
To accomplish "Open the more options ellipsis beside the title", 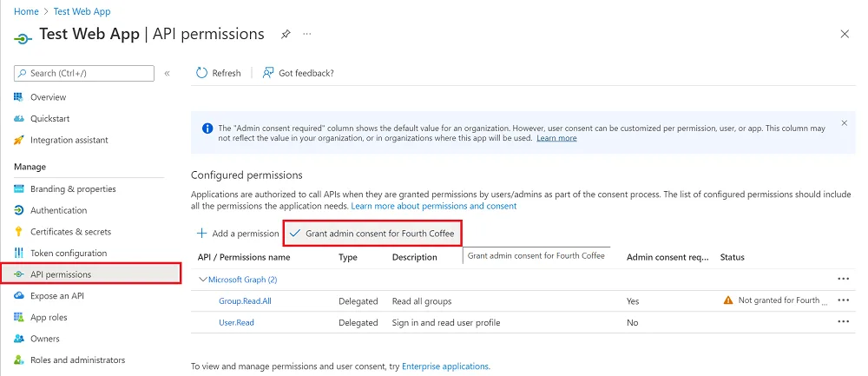I will coord(306,34).
